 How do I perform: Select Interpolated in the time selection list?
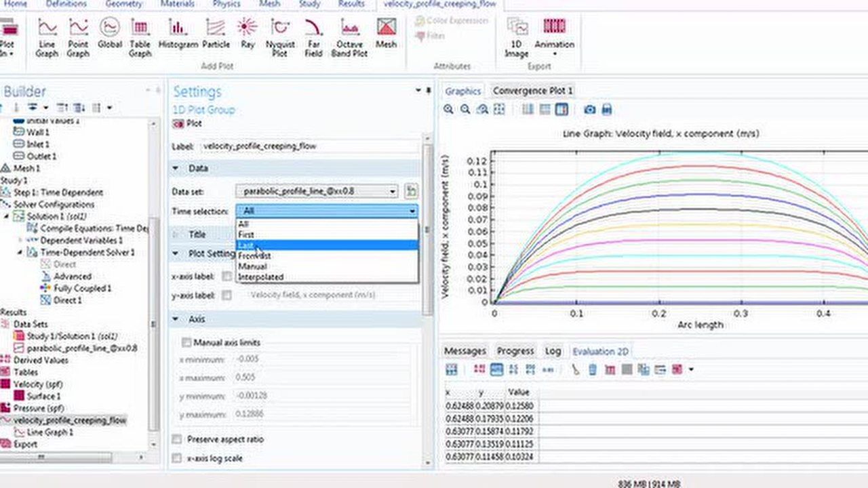[261, 277]
